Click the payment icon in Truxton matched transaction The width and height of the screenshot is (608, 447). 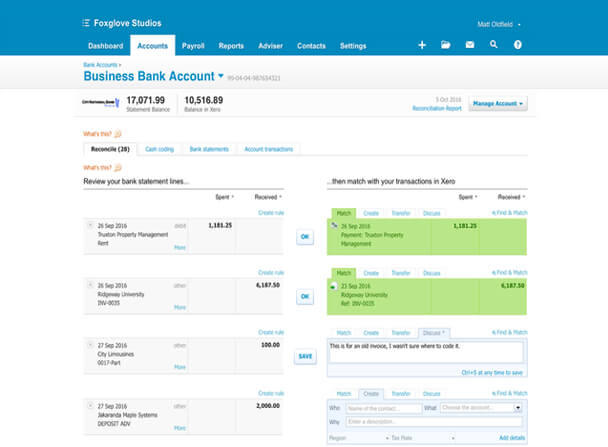pyautogui.click(x=334, y=225)
